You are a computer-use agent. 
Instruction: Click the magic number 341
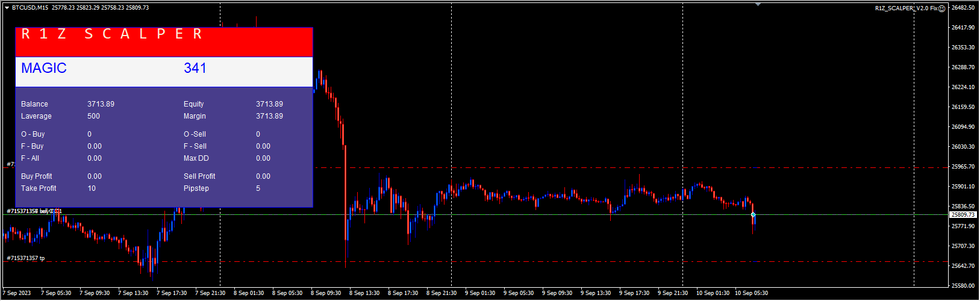click(195, 68)
